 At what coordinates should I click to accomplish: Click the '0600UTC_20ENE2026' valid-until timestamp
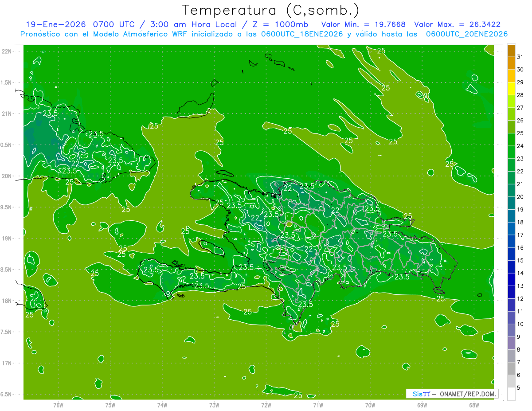pyautogui.click(x=466, y=34)
